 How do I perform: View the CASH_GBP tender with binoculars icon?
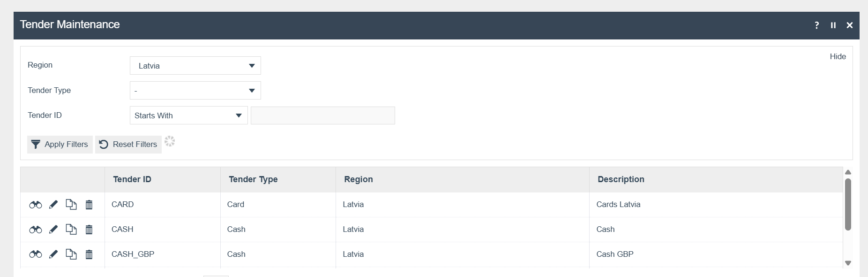click(36, 254)
